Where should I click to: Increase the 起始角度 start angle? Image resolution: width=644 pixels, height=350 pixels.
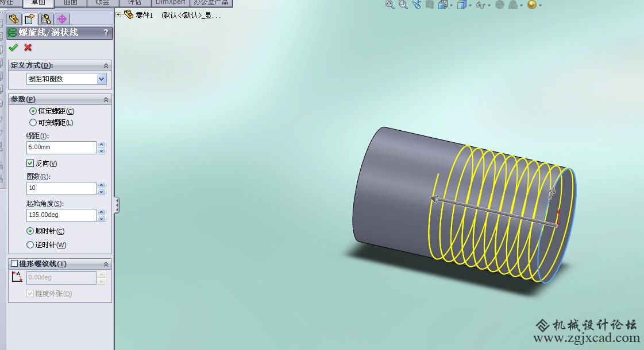point(102,212)
